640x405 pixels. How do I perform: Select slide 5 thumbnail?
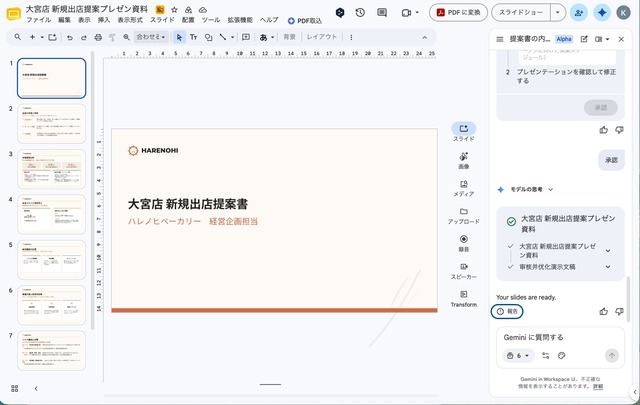coord(51,260)
